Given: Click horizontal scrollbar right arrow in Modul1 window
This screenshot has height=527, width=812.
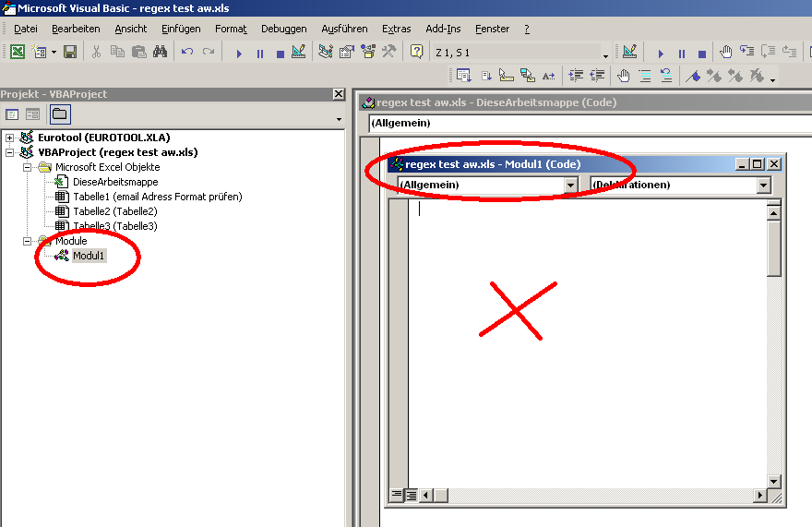Looking at the screenshot, I should [x=760, y=496].
